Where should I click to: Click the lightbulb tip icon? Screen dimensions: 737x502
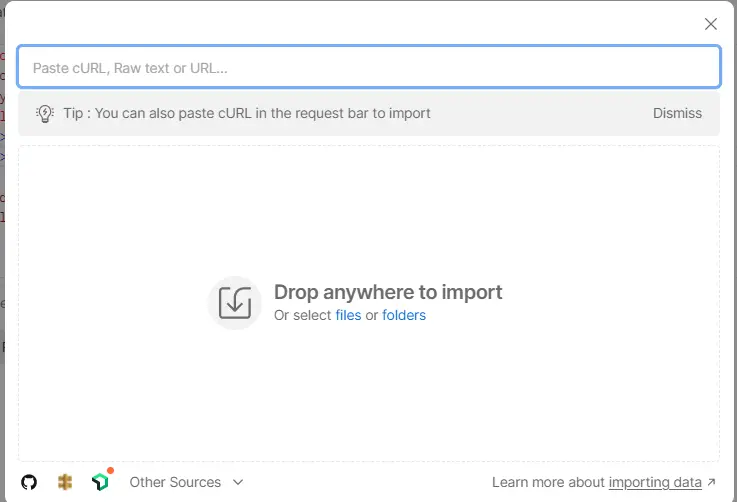(x=45, y=114)
